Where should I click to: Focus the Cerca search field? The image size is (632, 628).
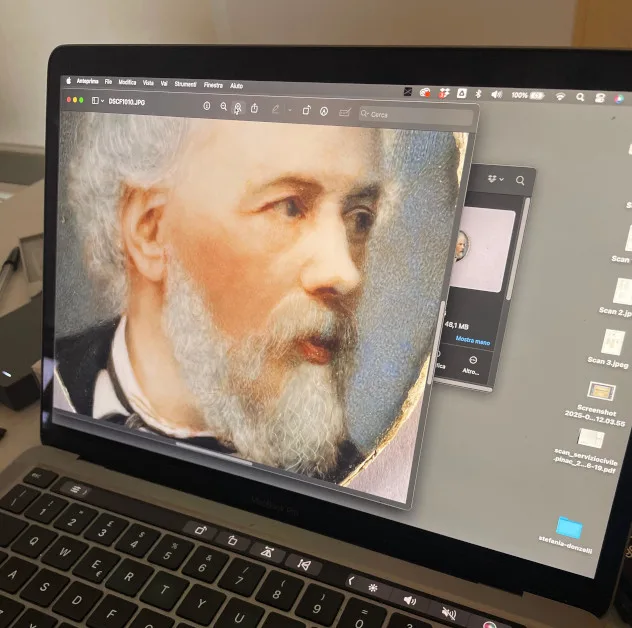pos(416,116)
